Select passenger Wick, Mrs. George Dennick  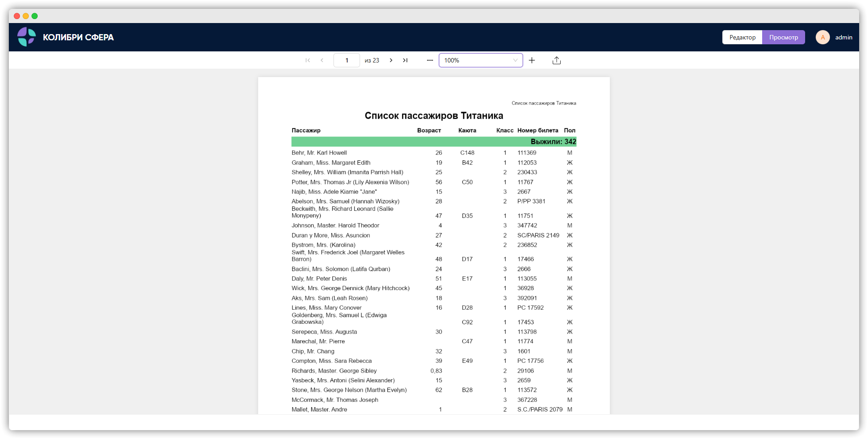pos(350,288)
